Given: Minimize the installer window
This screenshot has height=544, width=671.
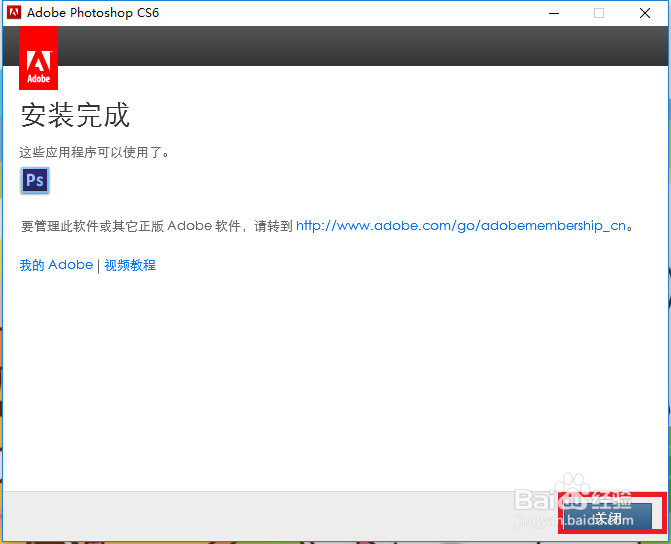Looking at the screenshot, I should coord(554,13).
